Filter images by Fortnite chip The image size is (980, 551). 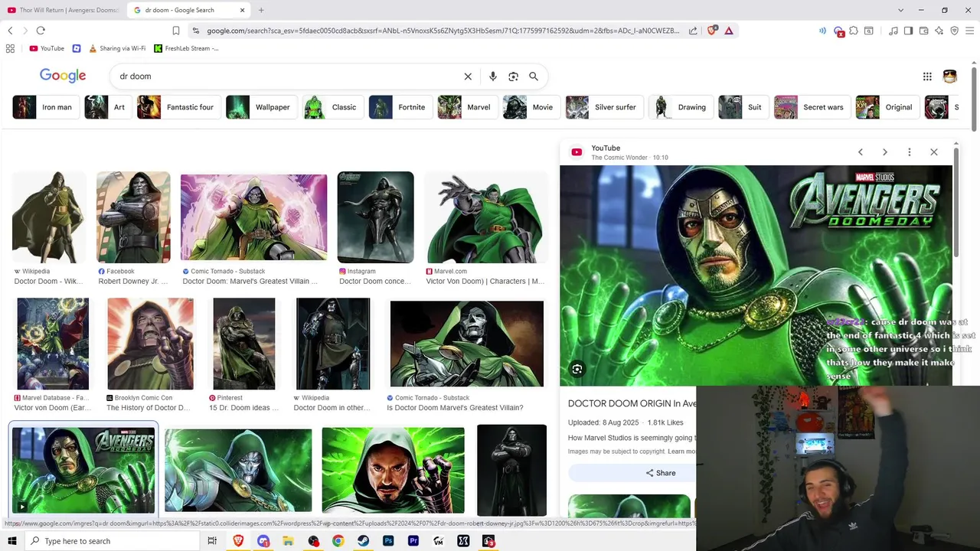pos(400,107)
